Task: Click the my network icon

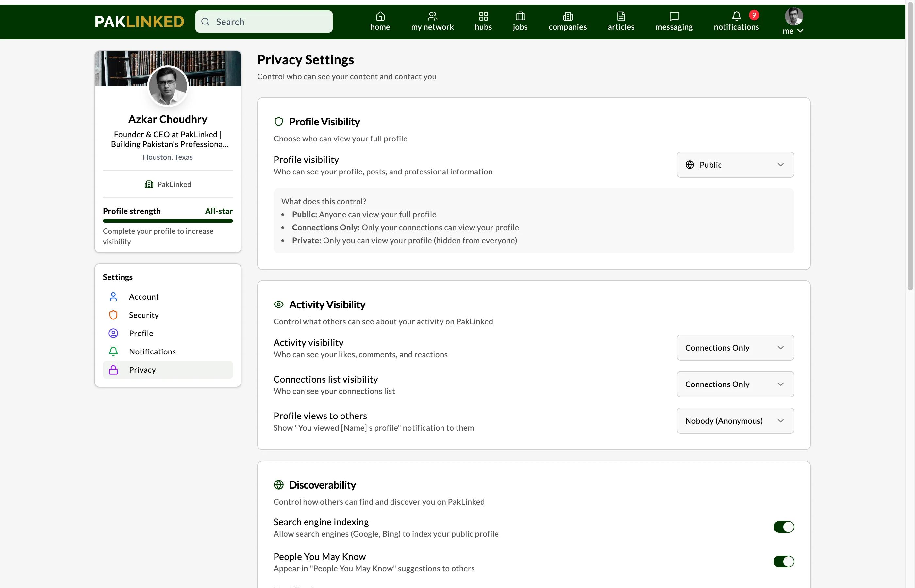Action: tap(432, 17)
